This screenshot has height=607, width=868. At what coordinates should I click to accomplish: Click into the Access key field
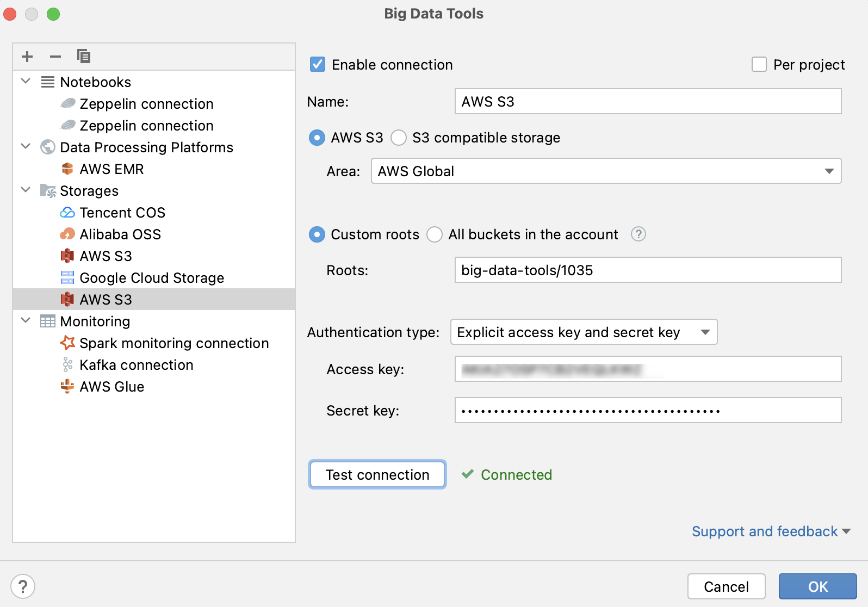click(x=648, y=369)
